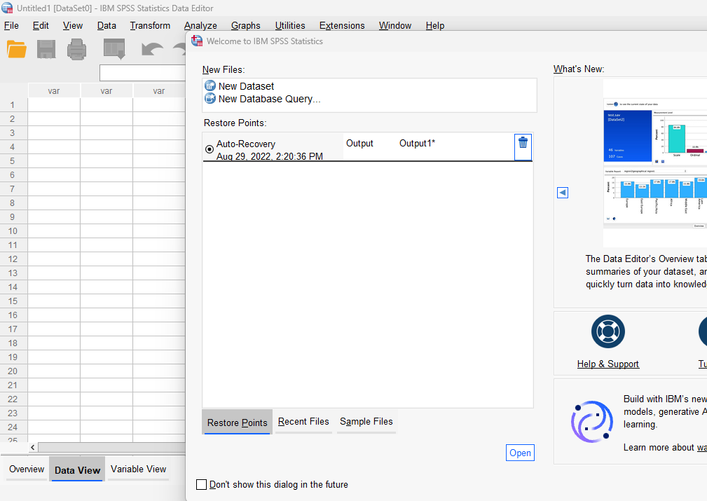The height and width of the screenshot is (501, 707).
Task: Open the Transform menu
Action: pyautogui.click(x=150, y=26)
